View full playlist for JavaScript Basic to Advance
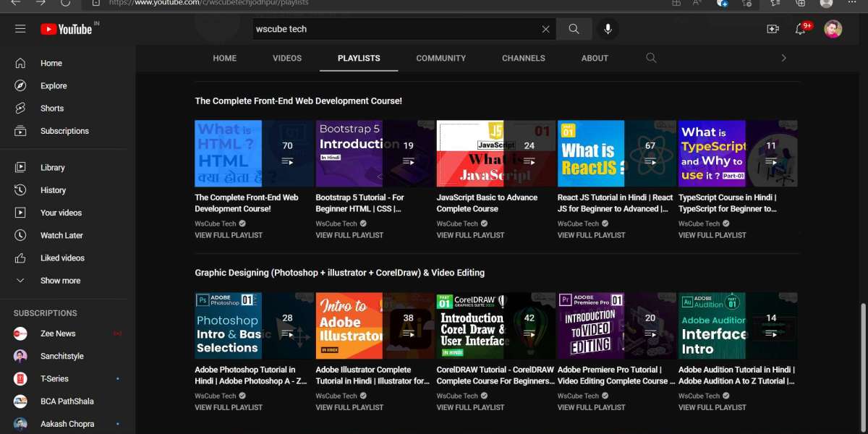Screen dimensions: 868x434 (470, 235)
